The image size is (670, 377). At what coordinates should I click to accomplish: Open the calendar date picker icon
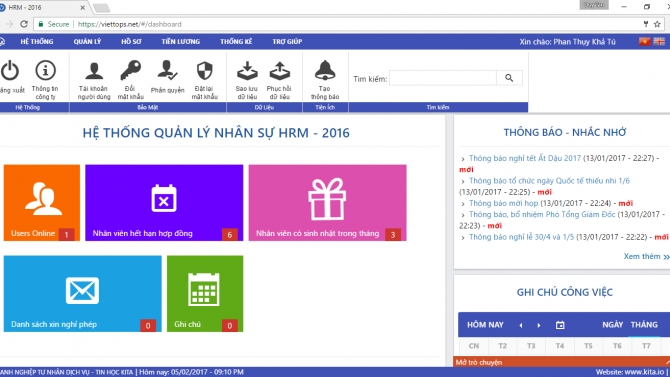(560, 325)
